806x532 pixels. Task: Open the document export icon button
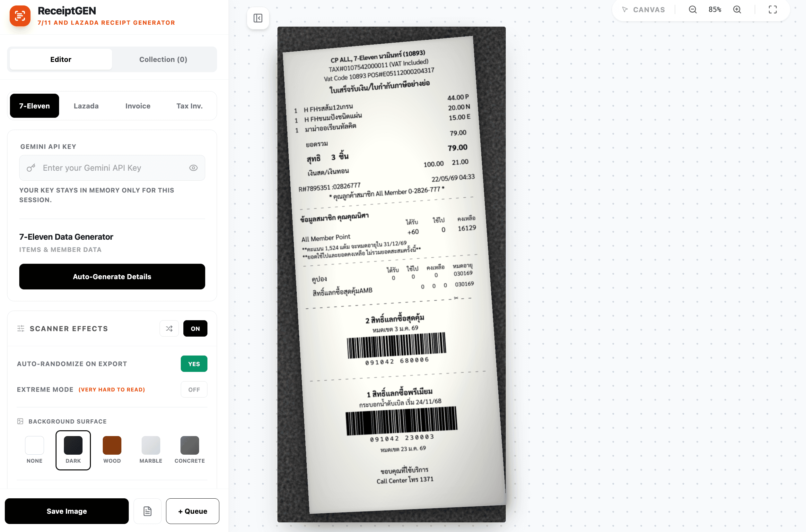coord(147,511)
